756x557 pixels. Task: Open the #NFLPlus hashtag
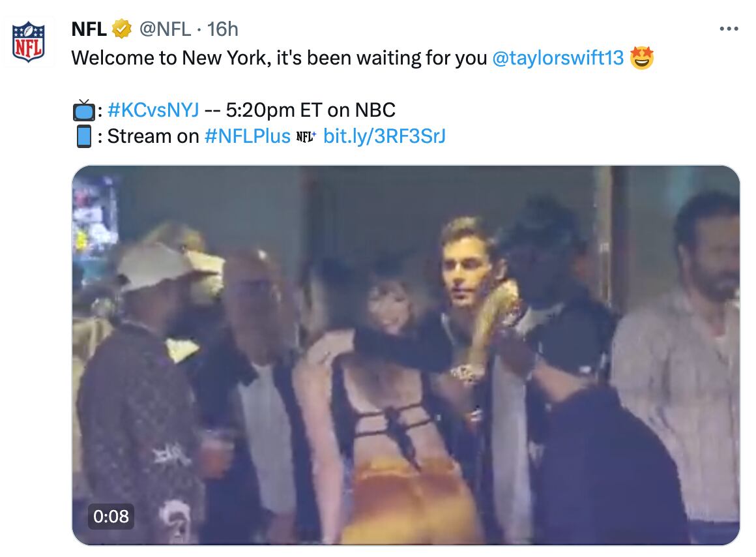point(247,136)
